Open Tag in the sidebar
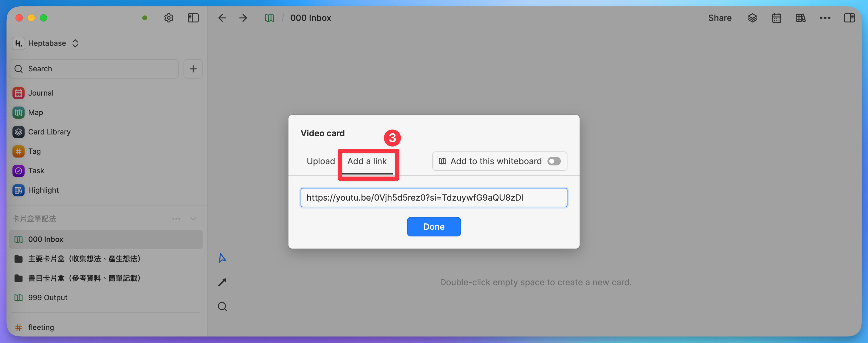868x343 pixels. (x=106, y=151)
